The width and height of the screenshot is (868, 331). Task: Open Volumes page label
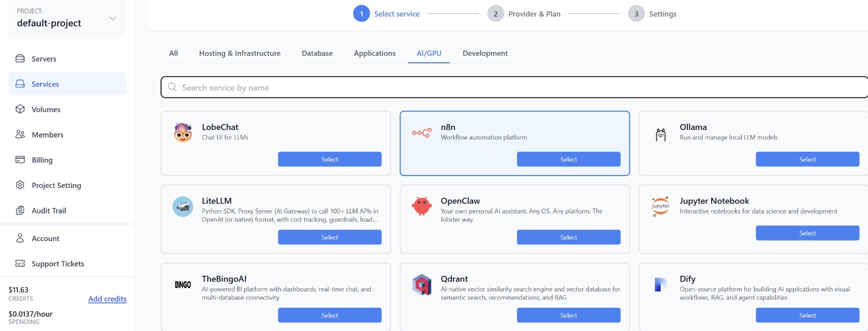point(46,109)
